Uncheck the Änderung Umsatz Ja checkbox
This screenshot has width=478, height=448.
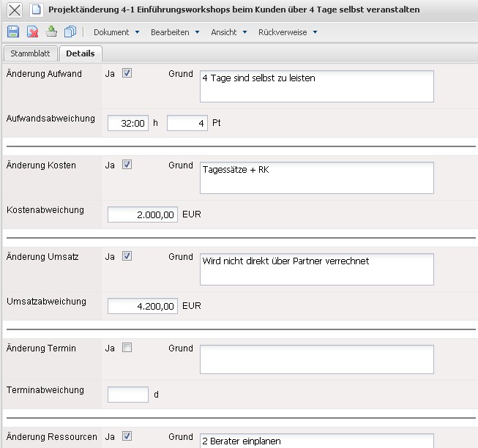click(127, 257)
